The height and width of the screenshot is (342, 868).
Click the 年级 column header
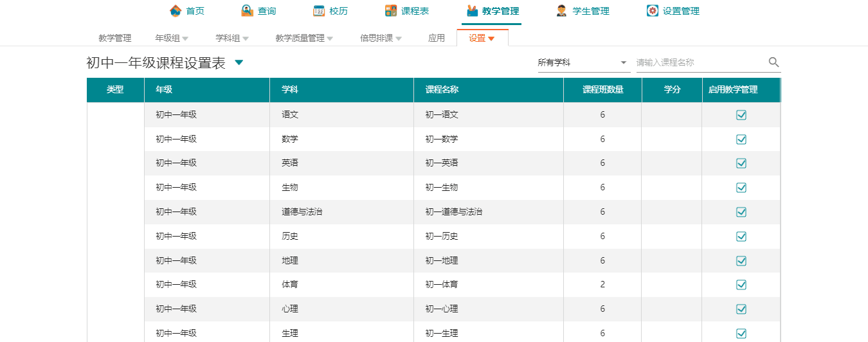click(x=207, y=90)
